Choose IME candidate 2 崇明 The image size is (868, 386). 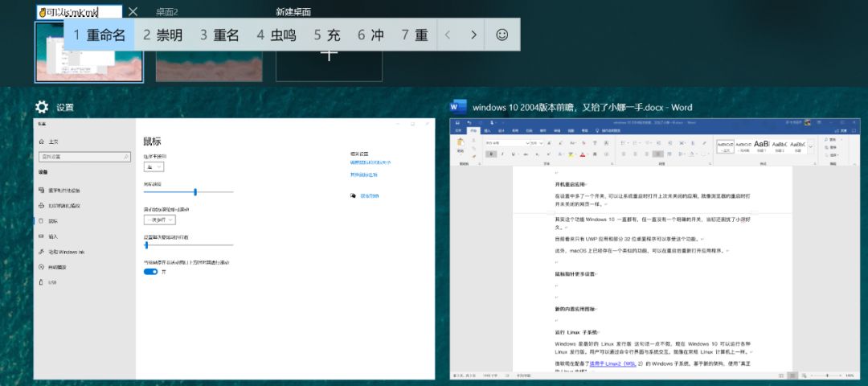[x=162, y=35]
